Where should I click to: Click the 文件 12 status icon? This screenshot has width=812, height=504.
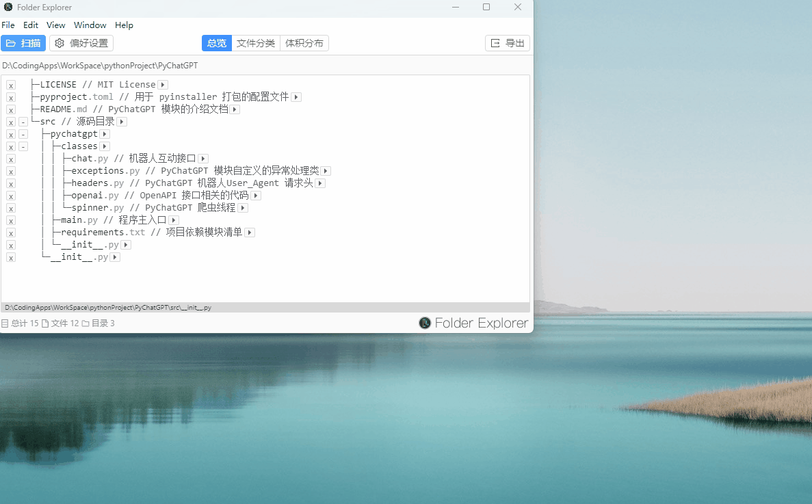(x=45, y=323)
